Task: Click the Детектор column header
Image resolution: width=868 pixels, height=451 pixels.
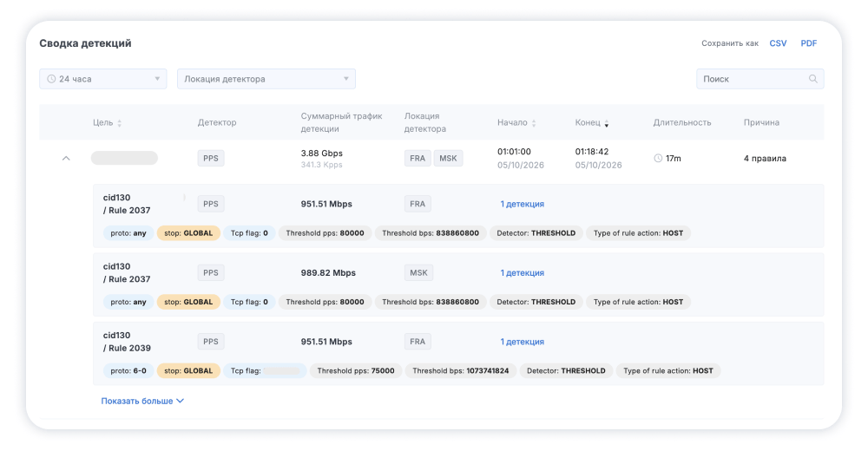Action: point(217,122)
